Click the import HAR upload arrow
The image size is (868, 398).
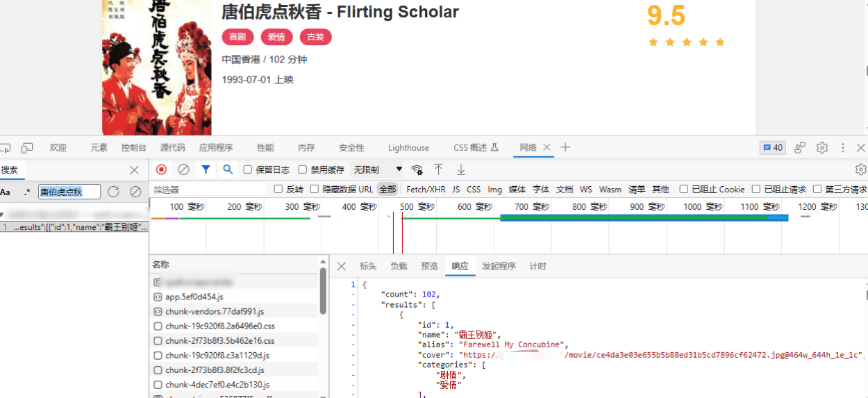[x=438, y=169]
